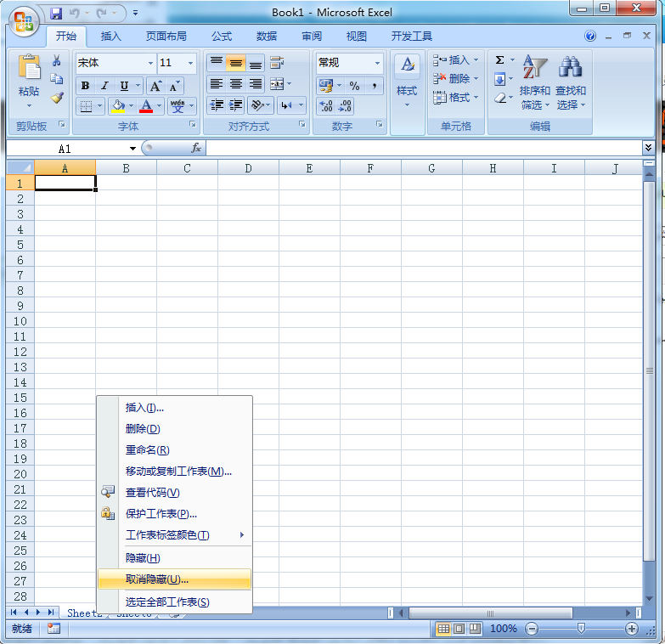Click the Wrap Text icon
This screenshot has height=644, width=665.
[277, 63]
